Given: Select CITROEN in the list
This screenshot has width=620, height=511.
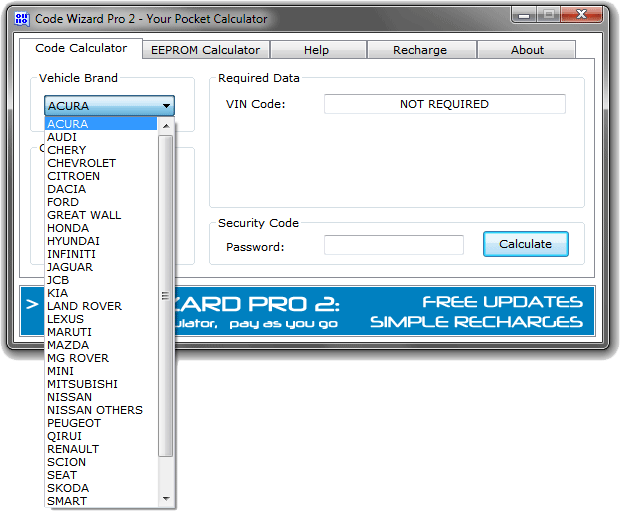Looking at the screenshot, I should click(x=101, y=176).
